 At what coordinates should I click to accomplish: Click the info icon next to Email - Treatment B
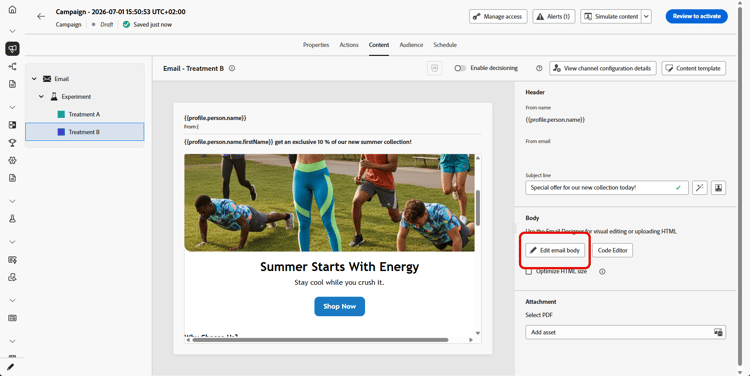232,68
